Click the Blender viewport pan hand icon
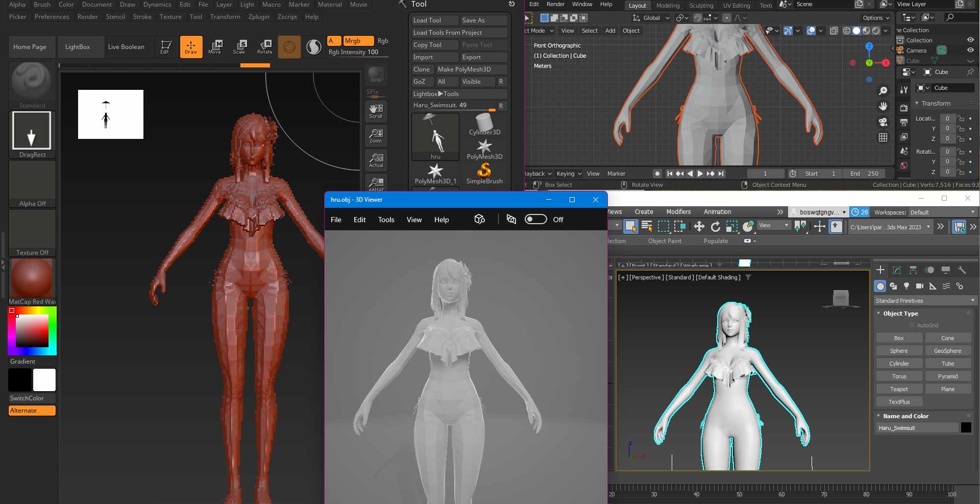980x504 pixels. coord(883,106)
